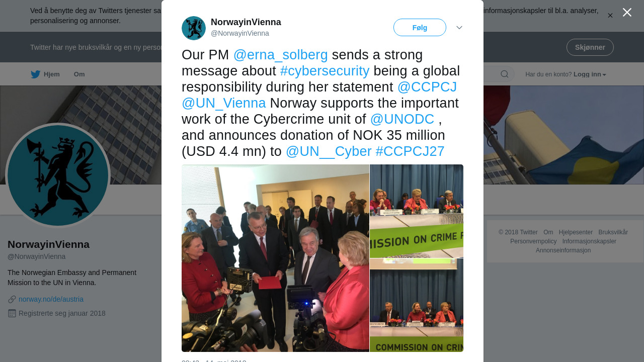Open the #CCPCJ27 hashtag link
The width and height of the screenshot is (644, 362).
(x=410, y=151)
